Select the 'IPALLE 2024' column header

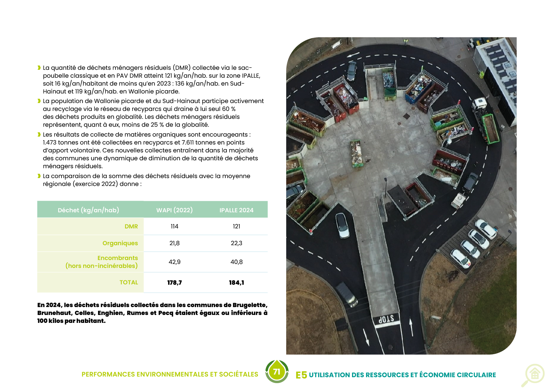[236, 210]
